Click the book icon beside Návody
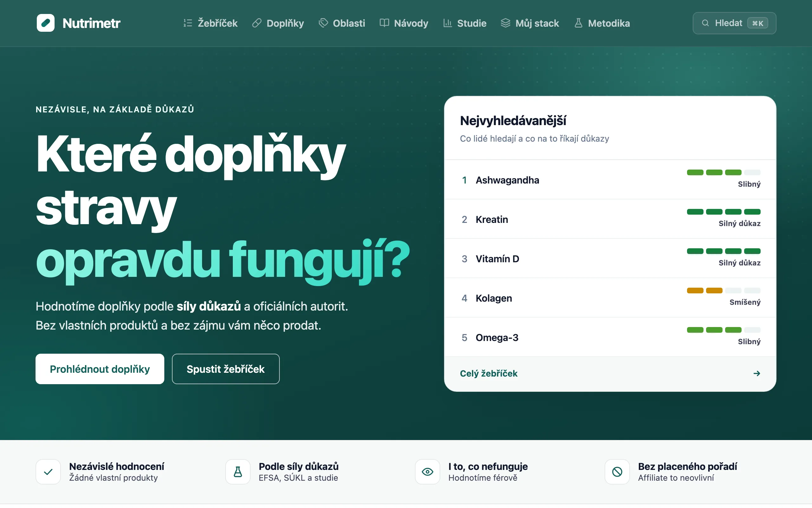The height and width of the screenshot is (508, 812). [384, 23]
